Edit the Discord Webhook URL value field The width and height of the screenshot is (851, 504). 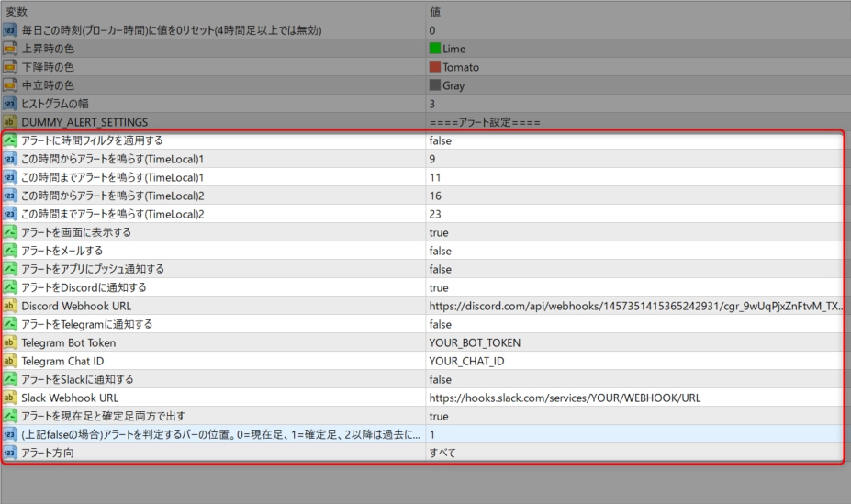click(633, 306)
